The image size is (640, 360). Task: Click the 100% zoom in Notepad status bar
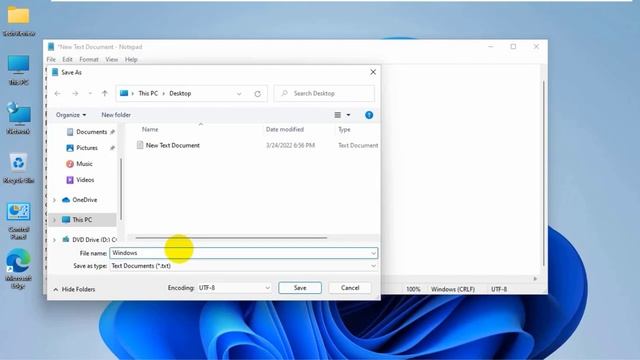point(413,289)
